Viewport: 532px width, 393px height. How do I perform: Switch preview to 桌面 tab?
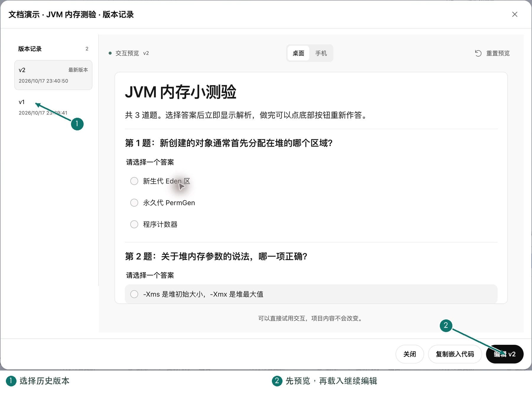(x=298, y=53)
